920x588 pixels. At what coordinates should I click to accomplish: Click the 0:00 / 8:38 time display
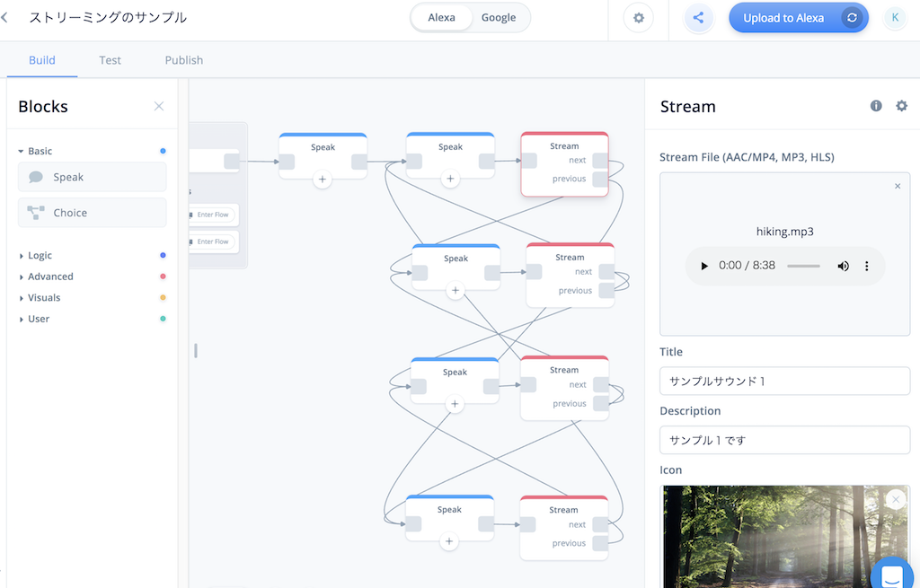coord(747,266)
